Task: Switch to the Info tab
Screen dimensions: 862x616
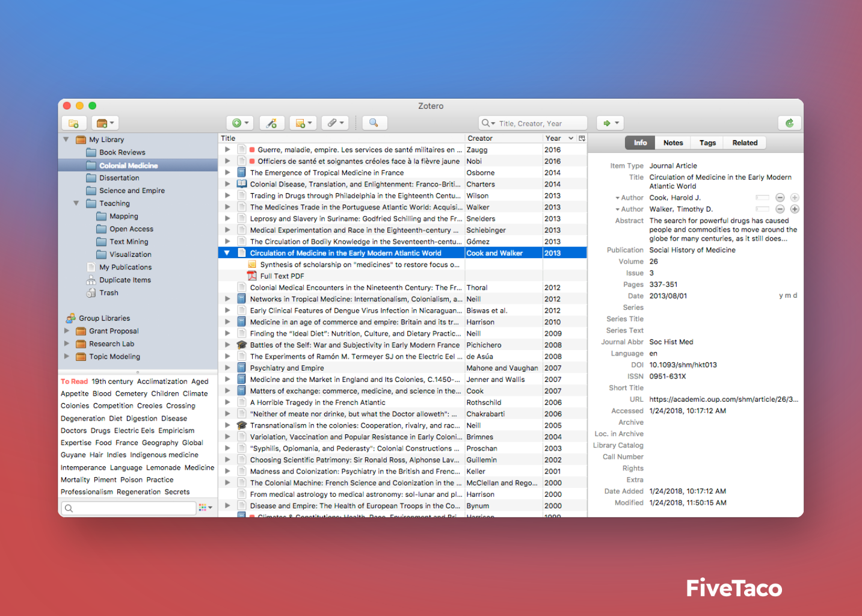Action: pos(640,143)
